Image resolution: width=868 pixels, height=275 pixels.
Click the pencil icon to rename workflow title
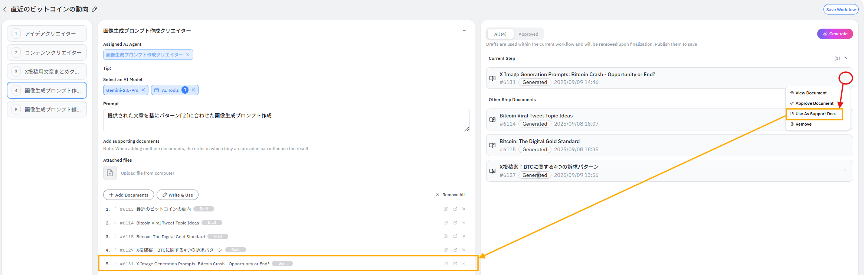(x=95, y=9)
